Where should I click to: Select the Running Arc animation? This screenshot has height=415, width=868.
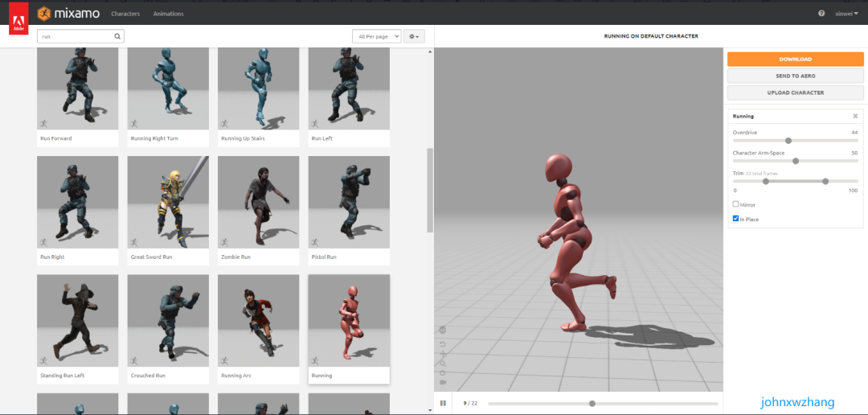click(259, 321)
